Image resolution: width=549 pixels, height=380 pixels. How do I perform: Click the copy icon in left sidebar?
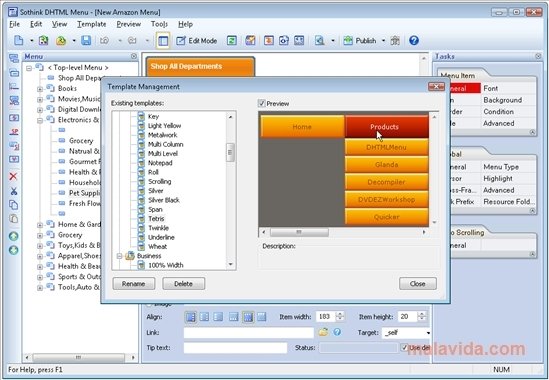(x=13, y=205)
